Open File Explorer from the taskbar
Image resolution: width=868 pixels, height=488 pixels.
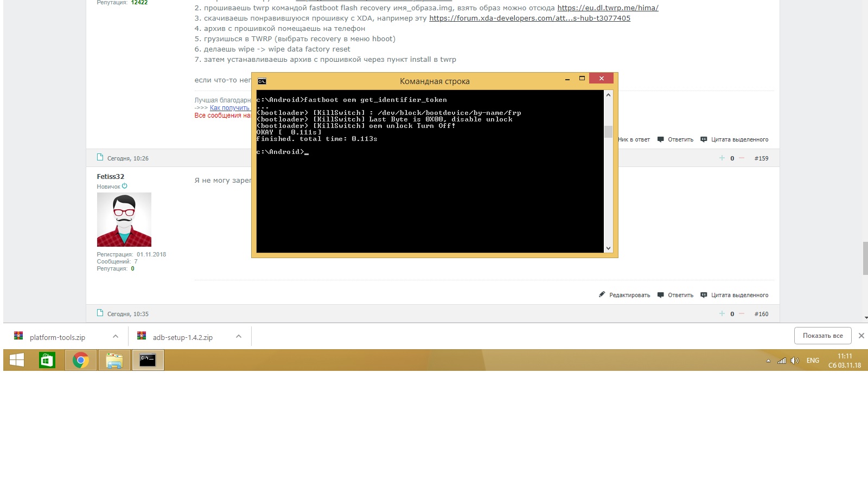click(x=114, y=360)
